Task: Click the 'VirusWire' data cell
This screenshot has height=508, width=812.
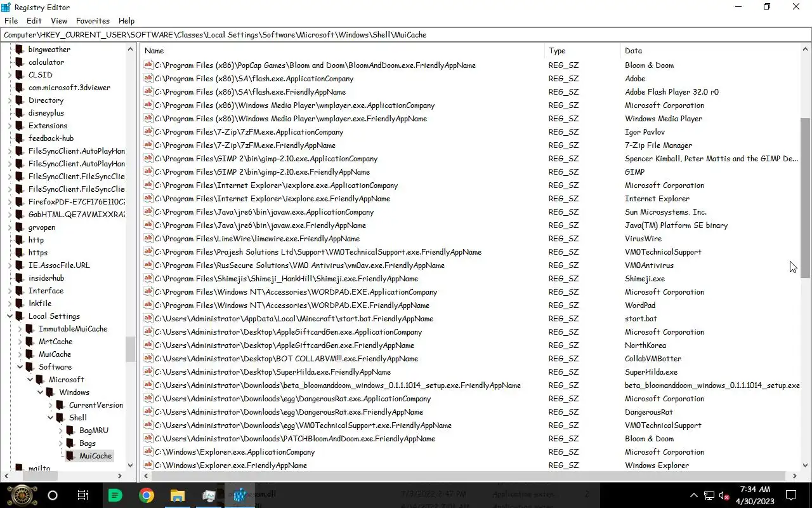Action: (x=643, y=238)
